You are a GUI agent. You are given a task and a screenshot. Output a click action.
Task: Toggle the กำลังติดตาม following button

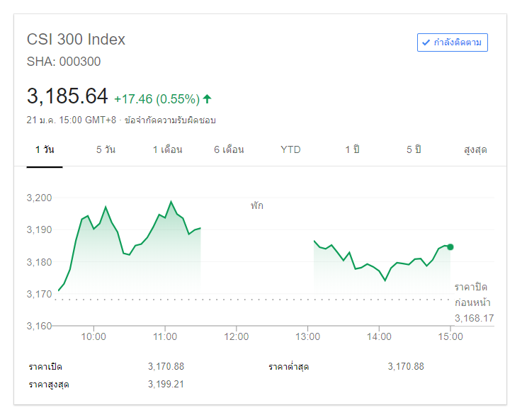pyautogui.click(x=453, y=42)
